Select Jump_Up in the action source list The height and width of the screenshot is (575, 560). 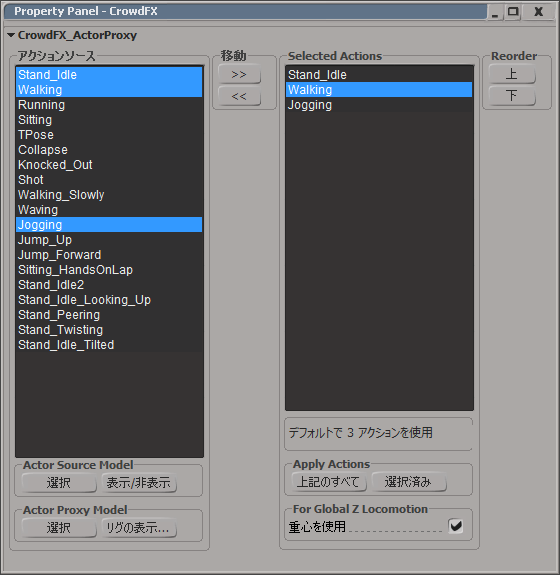pyautogui.click(x=109, y=240)
